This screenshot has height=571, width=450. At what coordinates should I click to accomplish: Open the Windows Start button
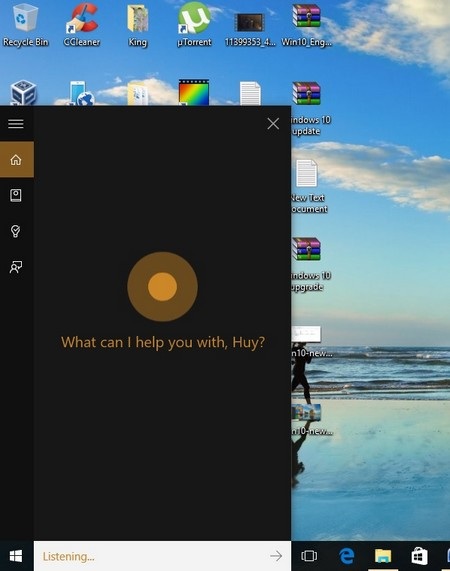point(16,556)
